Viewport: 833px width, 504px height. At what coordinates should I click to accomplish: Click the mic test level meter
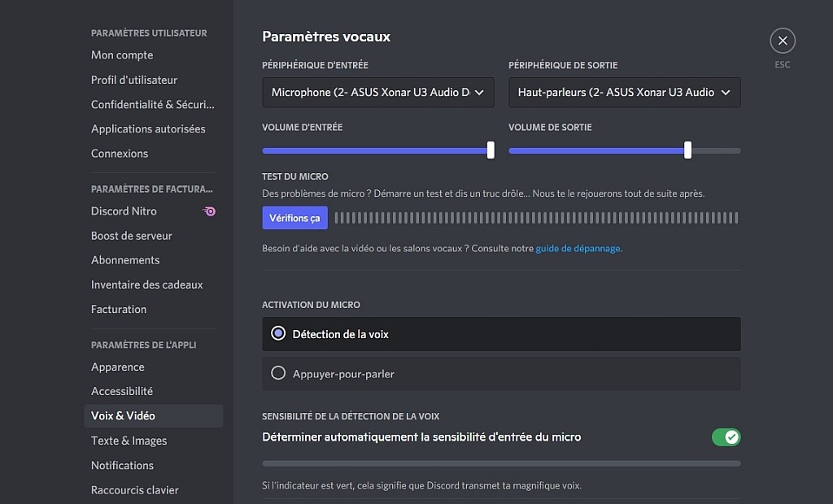(x=536, y=218)
